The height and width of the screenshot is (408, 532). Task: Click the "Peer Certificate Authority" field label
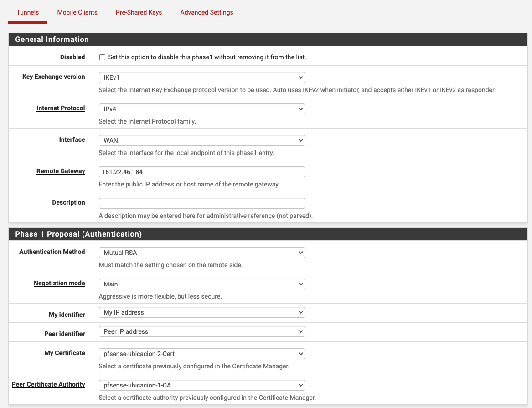(48, 385)
